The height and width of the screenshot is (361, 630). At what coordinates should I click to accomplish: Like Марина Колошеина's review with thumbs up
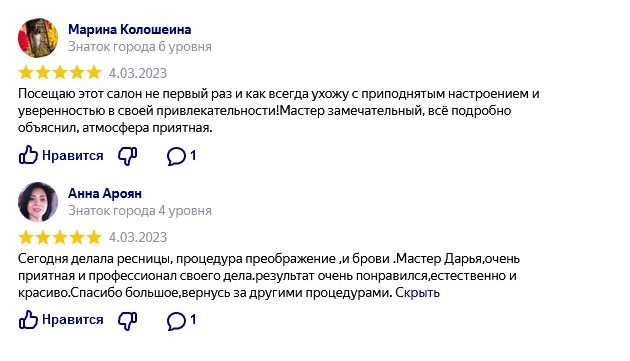click(28, 155)
